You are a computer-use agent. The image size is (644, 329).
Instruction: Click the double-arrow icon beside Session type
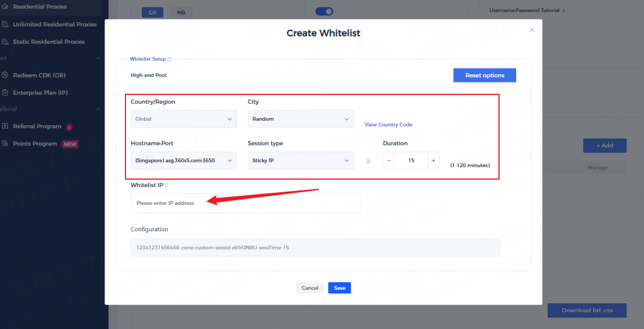click(x=368, y=161)
